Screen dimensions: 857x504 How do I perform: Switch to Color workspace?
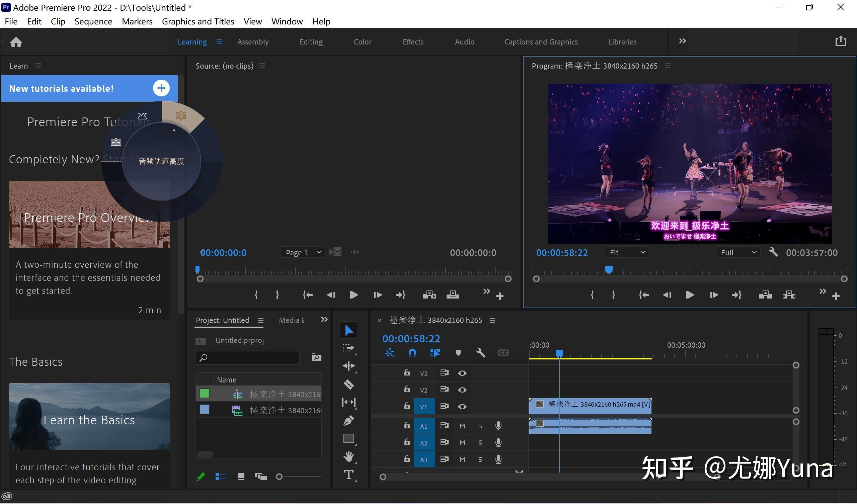point(363,42)
